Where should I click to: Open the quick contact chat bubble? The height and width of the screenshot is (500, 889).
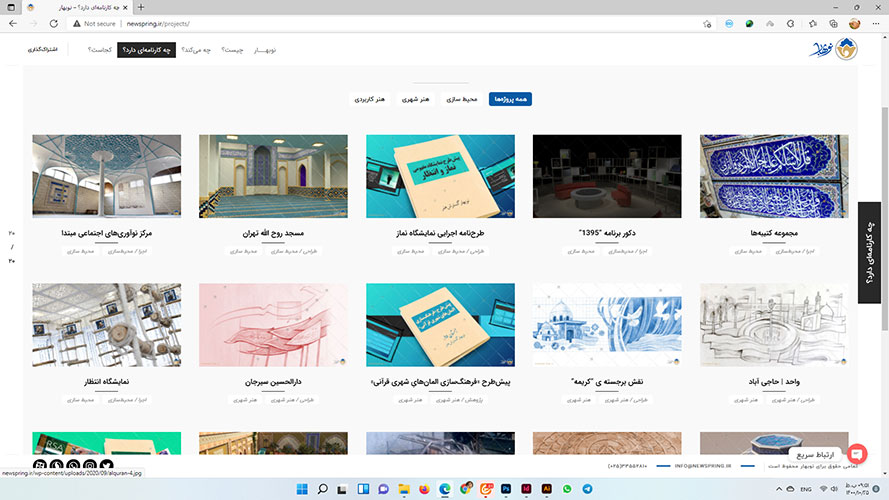tap(857, 454)
